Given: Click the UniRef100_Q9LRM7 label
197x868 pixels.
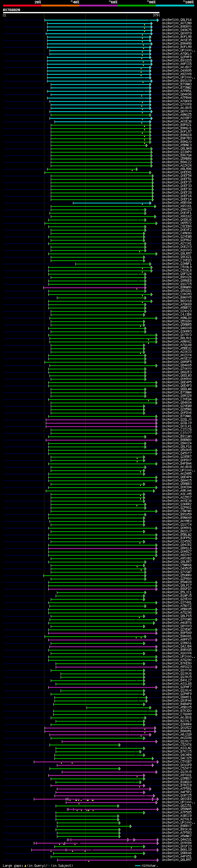Looking at the screenshot, I should point(177,254).
